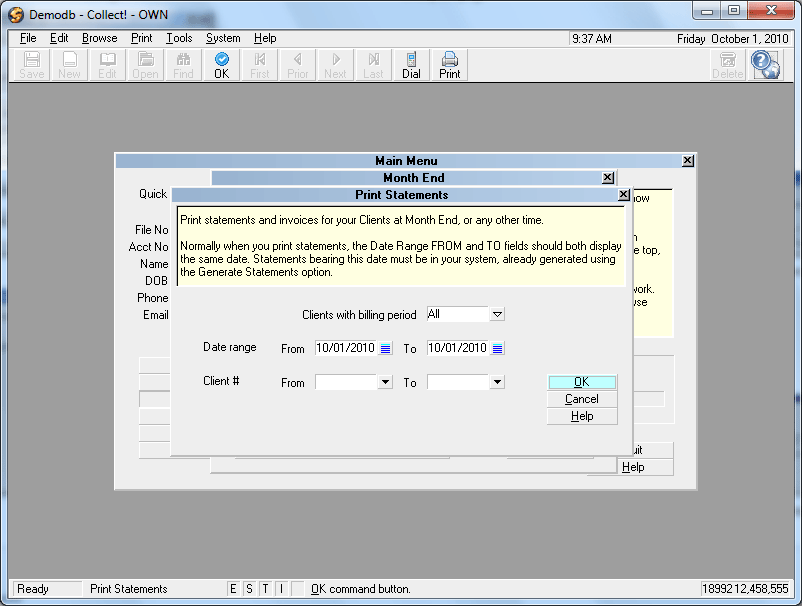The height and width of the screenshot is (606, 802).
Task: Open the Tools menu
Action: click(180, 38)
